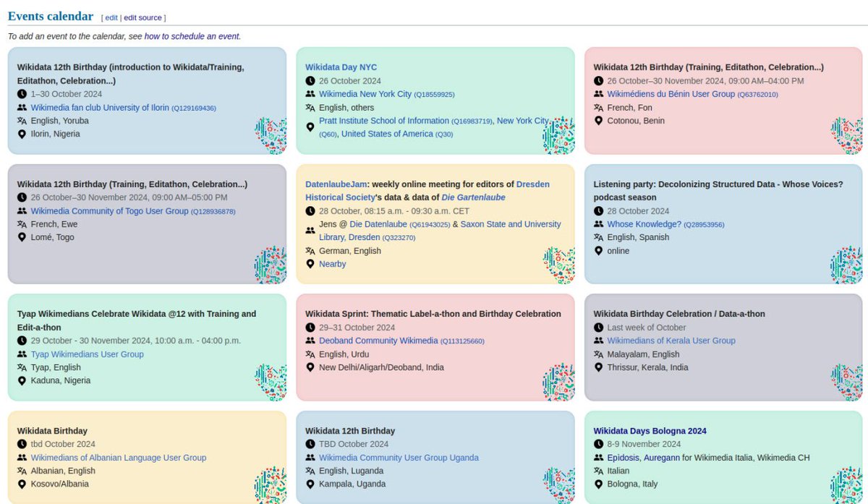Image resolution: width=868 pixels, height=504 pixels.
Task: Click the group icon beside Tyap Wikimedians User Group
Action: 22,354
